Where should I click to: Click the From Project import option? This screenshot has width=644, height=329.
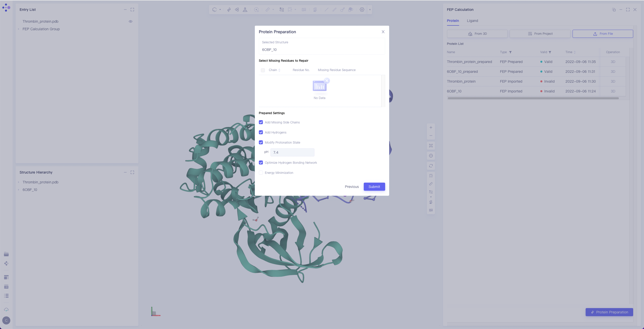[540, 34]
